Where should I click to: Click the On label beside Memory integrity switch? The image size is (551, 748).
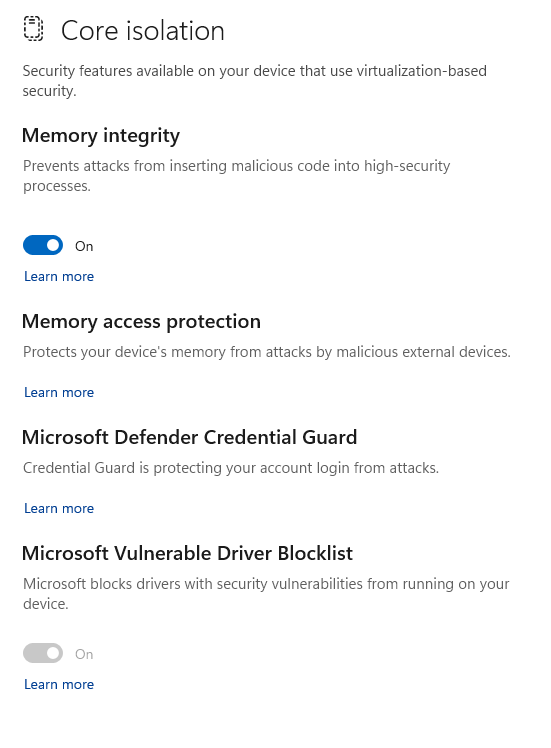pos(84,246)
